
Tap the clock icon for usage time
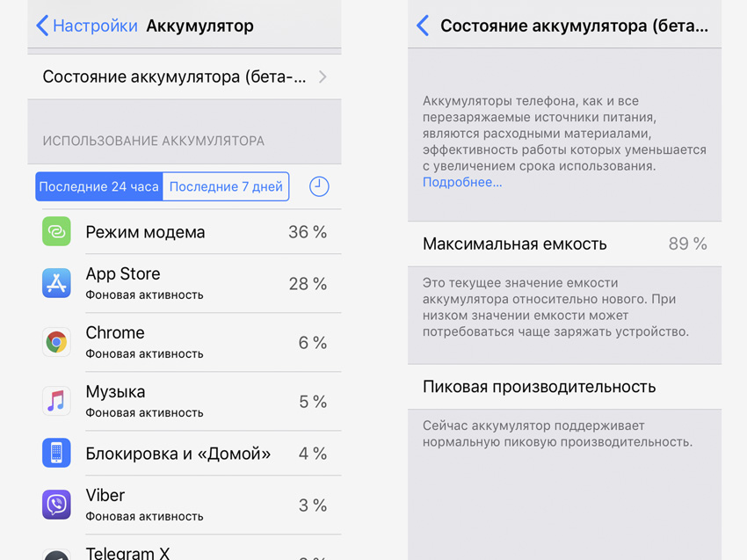(x=319, y=186)
